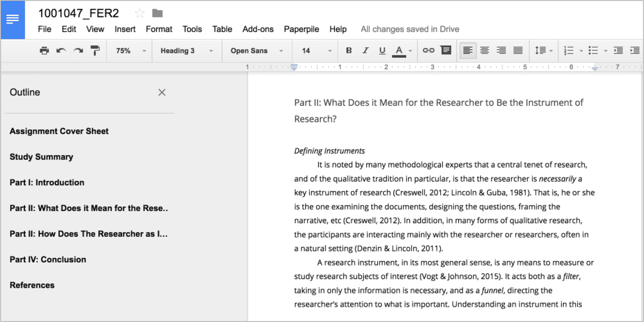Screen dimensions: 644x322
Task: Open the print dialog
Action: pyautogui.click(x=44, y=51)
